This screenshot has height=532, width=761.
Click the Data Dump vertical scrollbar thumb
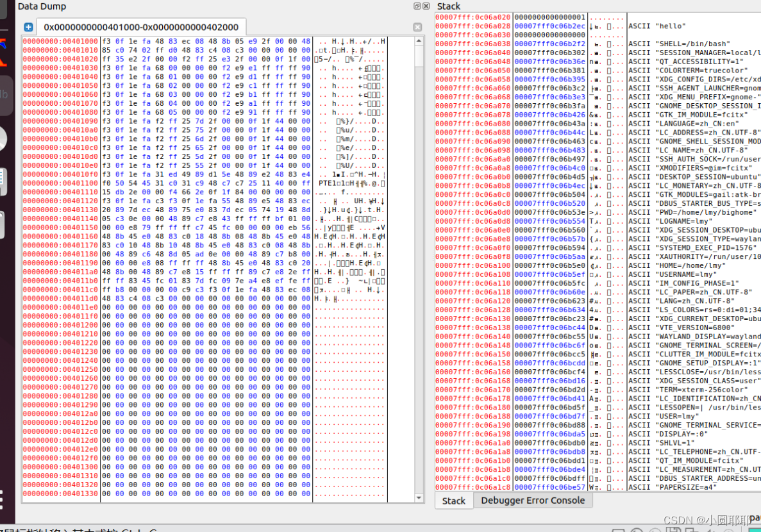click(419, 57)
